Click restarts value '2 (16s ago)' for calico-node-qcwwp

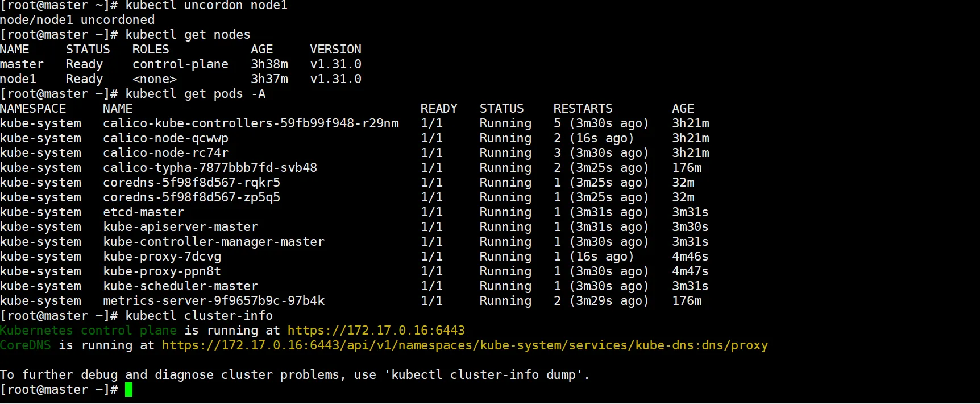click(594, 138)
